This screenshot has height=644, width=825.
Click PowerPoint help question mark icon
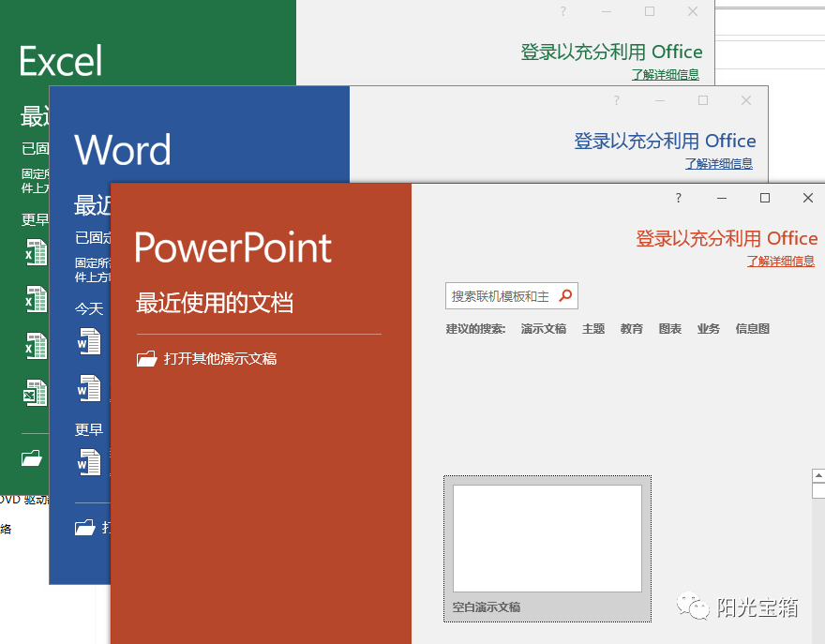click(678, 198)
